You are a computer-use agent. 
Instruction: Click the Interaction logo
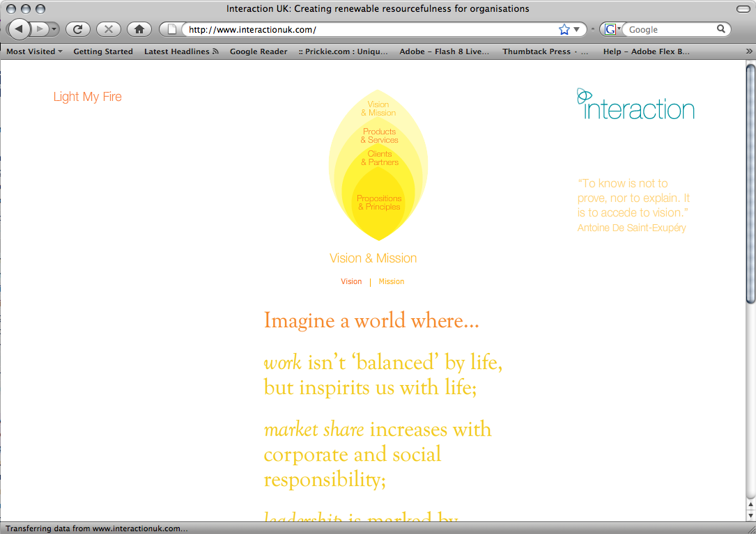pyautogui.click(x=635, y=104)
